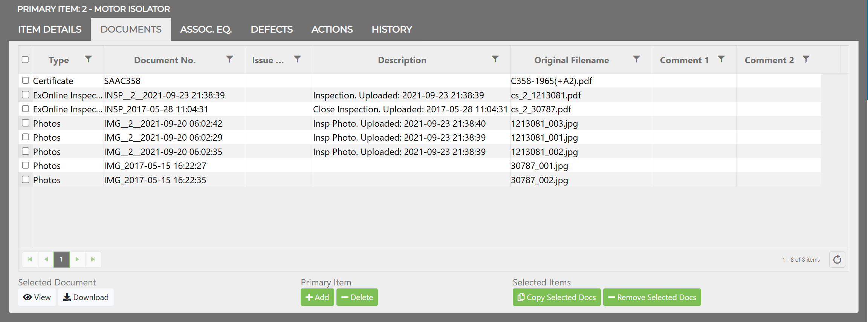Select the 'Inspection. Uploaded: 2021-09-23 21:38:39' description

pos(399,95)
